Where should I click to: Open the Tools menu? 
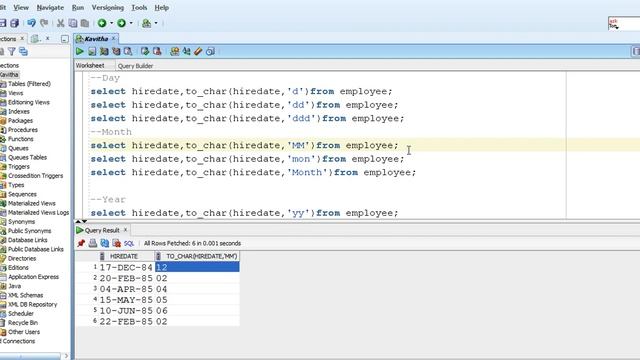click(x=139, y=7)
